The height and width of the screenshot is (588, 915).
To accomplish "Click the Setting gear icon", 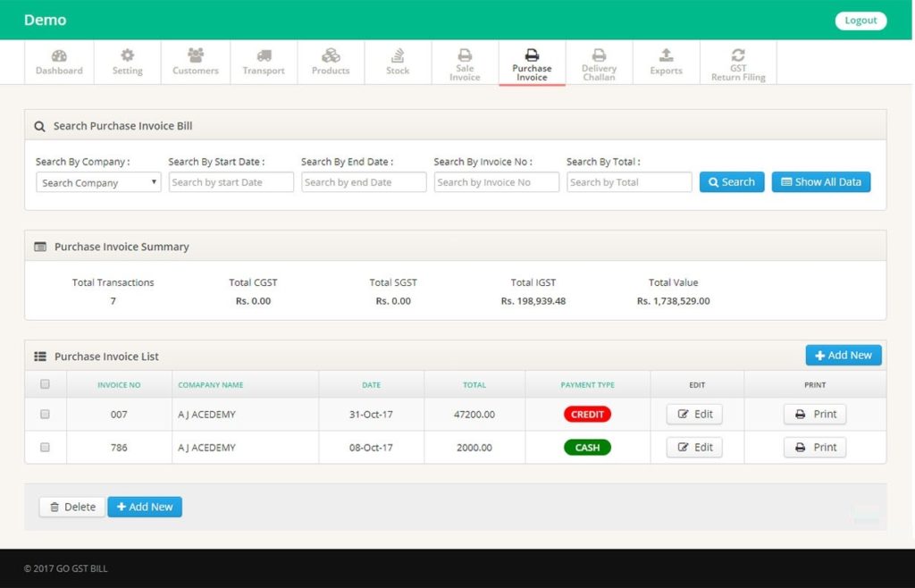I will coord(127,55).
